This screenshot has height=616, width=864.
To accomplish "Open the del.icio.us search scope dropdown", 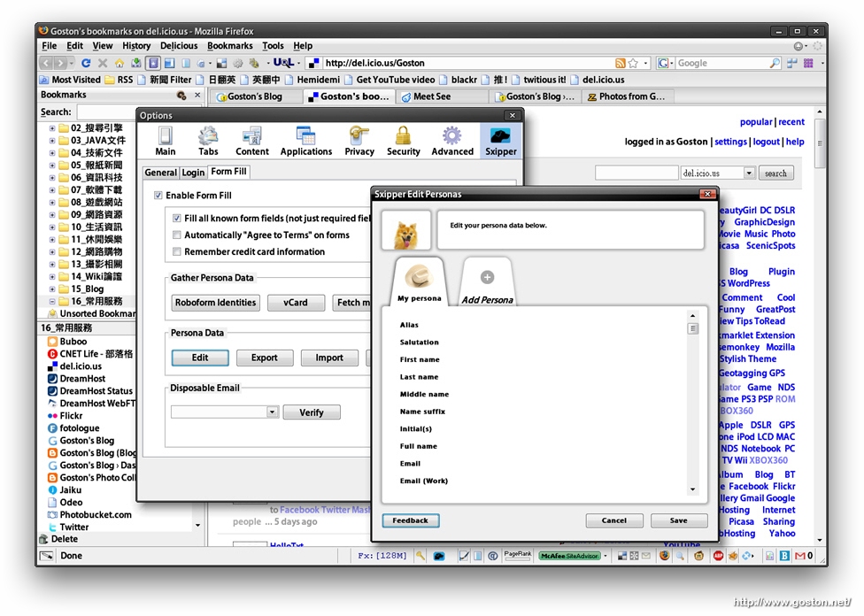I will click(749, 173).
